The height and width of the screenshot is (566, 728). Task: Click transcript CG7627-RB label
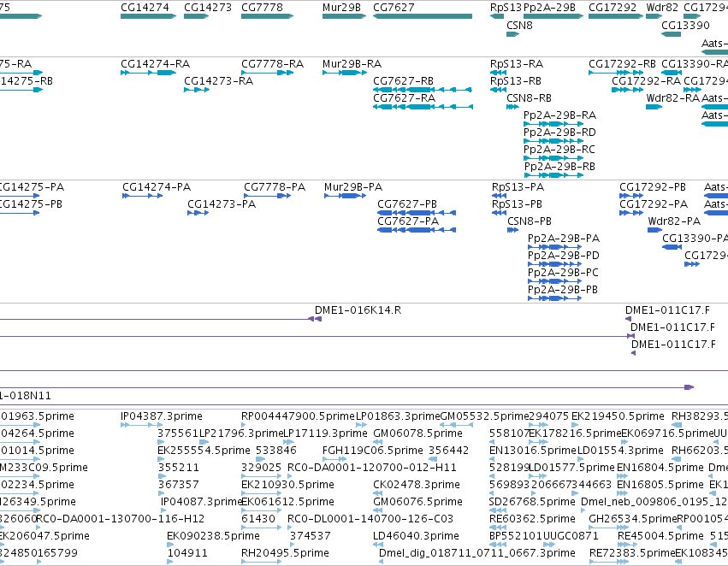tap(403, 80)
